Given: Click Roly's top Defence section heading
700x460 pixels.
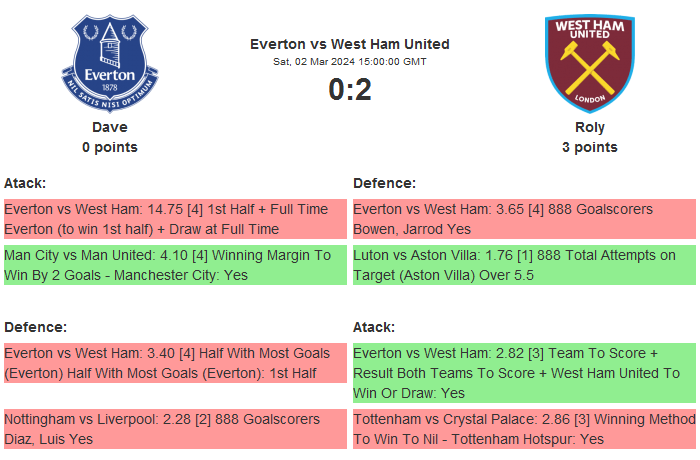Looking at the screenshot, I should pos(384,183).
